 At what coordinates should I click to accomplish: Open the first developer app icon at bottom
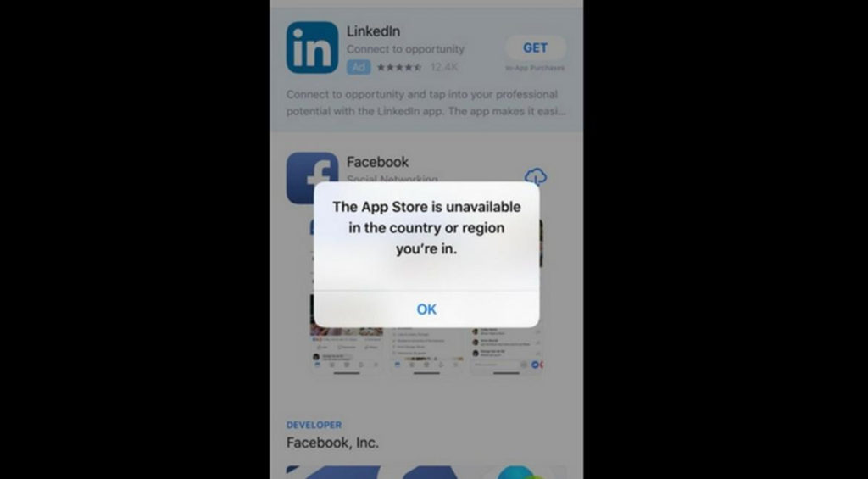(x=332, y=472)
